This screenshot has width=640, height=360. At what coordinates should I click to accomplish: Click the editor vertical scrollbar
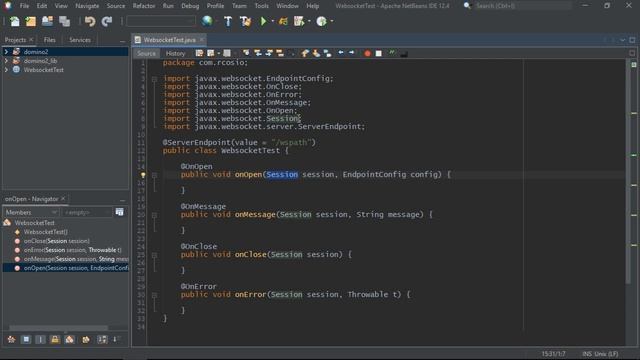[628, 171]
